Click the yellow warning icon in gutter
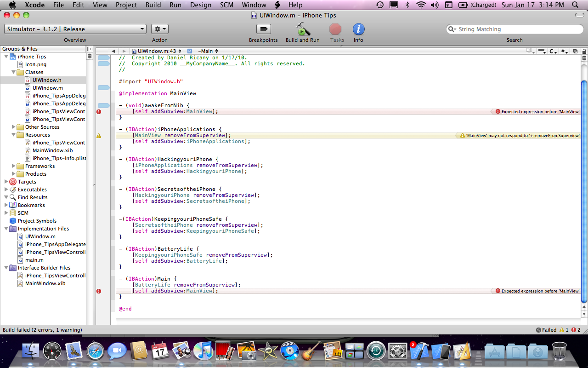The height and width of the screenshot is (368, 588). click(x=99, y=136)
